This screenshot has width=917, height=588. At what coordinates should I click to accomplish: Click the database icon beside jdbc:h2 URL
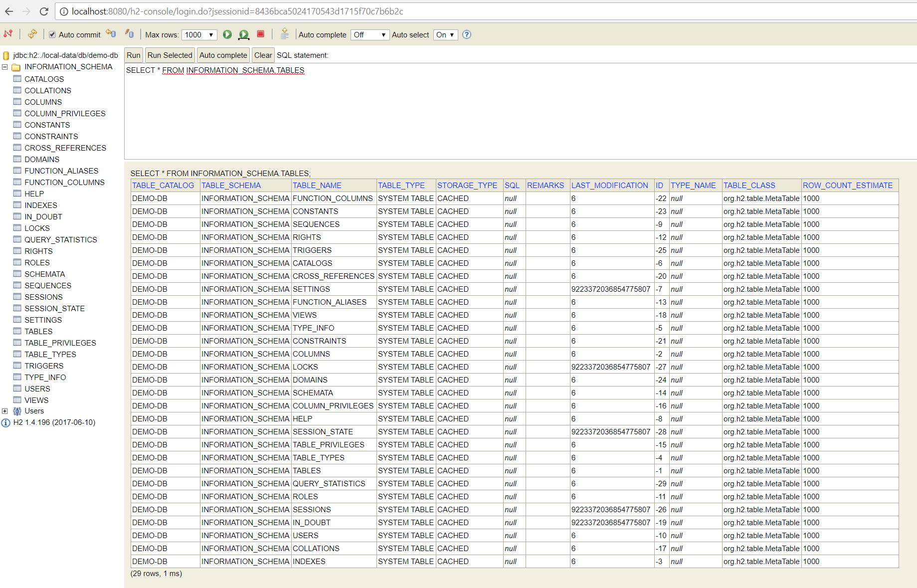click(x=6, y=55)
